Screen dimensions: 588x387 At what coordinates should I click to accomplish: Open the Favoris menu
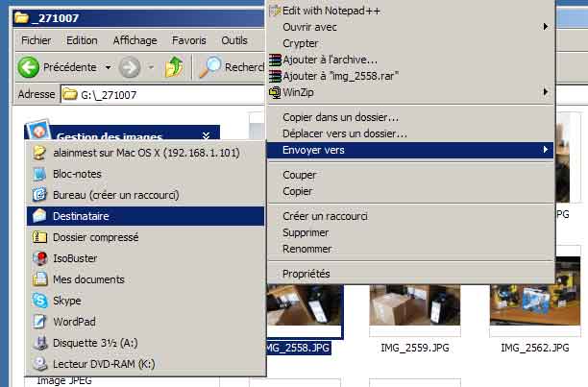[189, 40]
